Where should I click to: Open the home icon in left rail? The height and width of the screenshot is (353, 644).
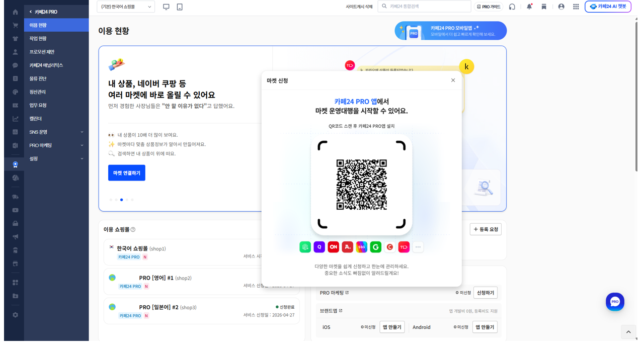[x=15, y=12]
